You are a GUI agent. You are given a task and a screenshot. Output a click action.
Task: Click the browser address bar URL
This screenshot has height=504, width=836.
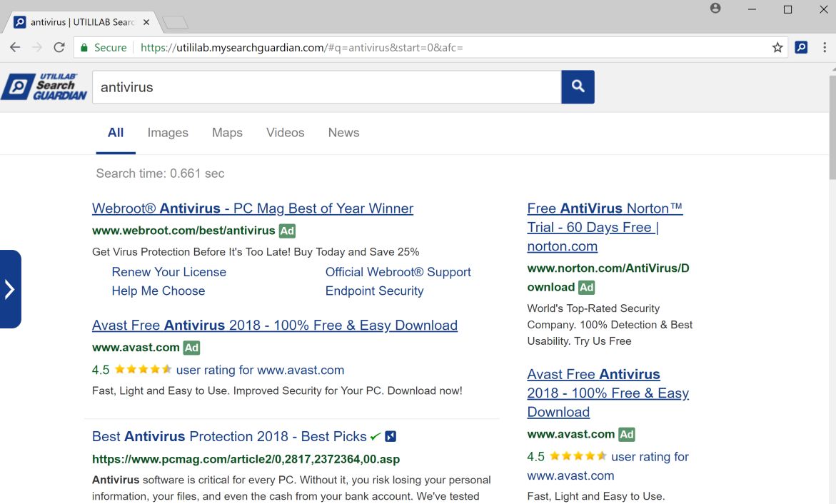301,48
